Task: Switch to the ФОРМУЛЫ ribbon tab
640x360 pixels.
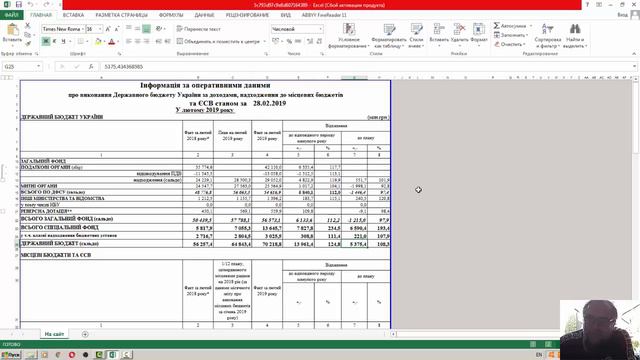Action: [x=171, y=15]
